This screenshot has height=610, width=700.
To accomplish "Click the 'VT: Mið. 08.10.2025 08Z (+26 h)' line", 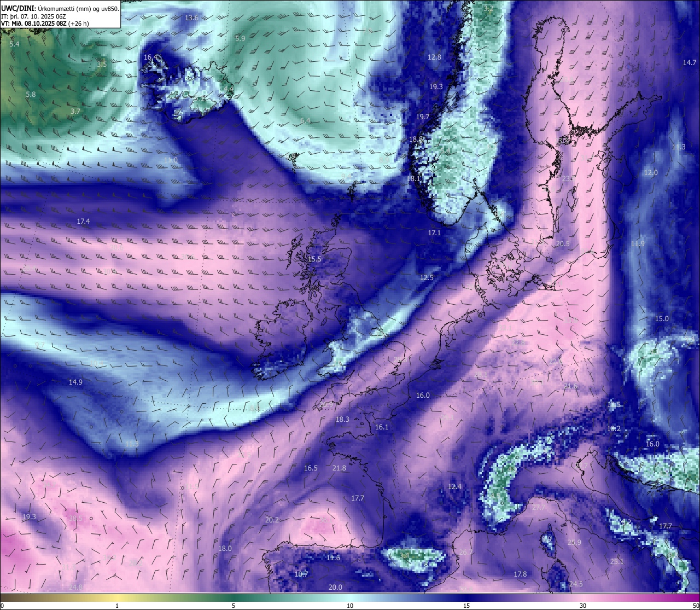I will coord(45,24).
